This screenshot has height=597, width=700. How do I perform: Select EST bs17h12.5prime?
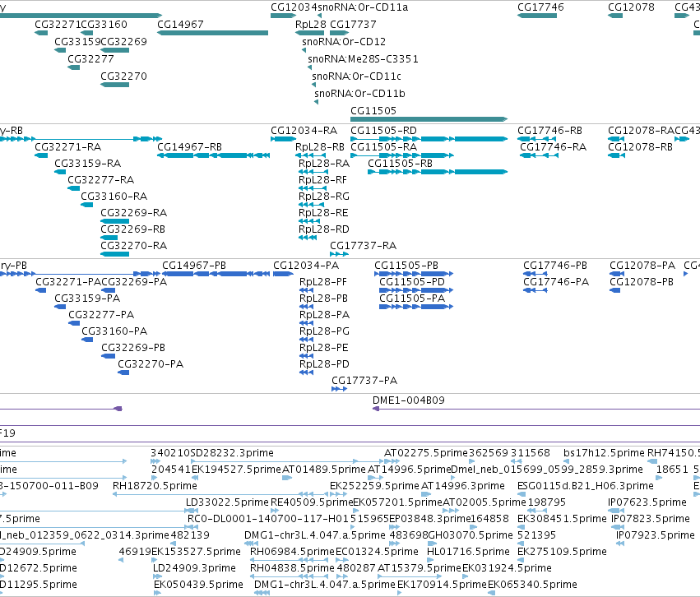pos(604,453)
